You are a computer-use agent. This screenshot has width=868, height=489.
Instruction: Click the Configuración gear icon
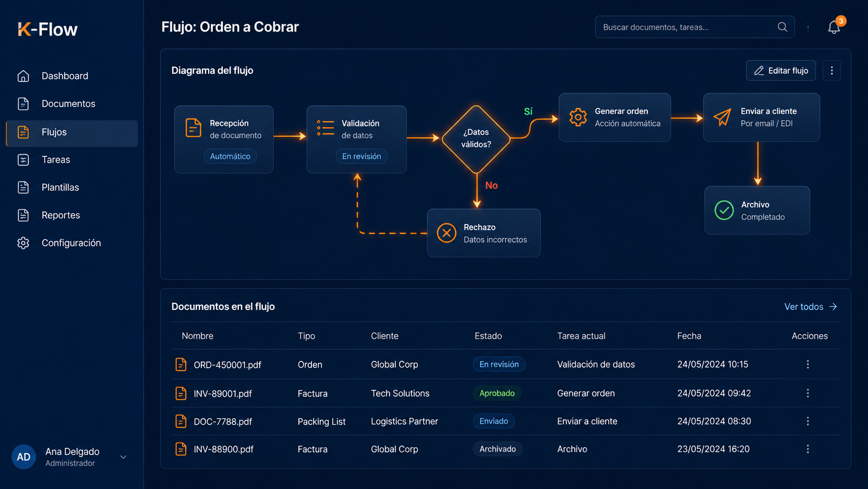[x=23, y=243]
